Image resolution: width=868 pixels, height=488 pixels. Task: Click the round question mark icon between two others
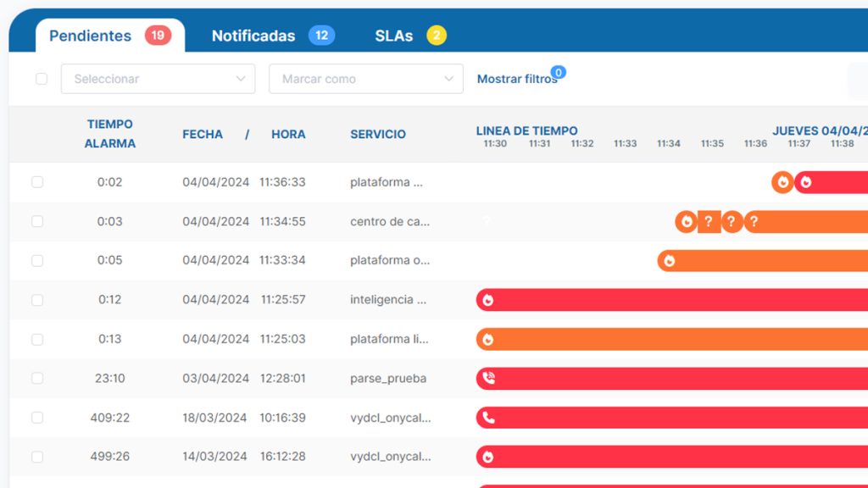coord(732,221)
